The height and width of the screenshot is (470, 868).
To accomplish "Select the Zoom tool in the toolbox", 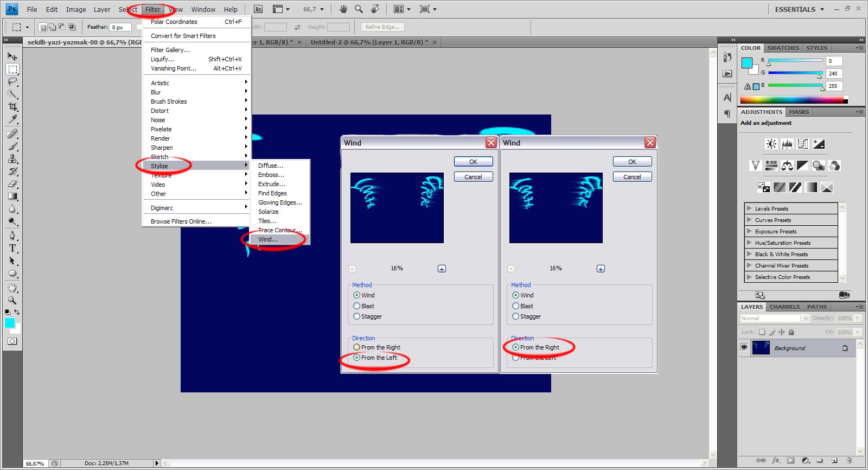I will [12, 300].
